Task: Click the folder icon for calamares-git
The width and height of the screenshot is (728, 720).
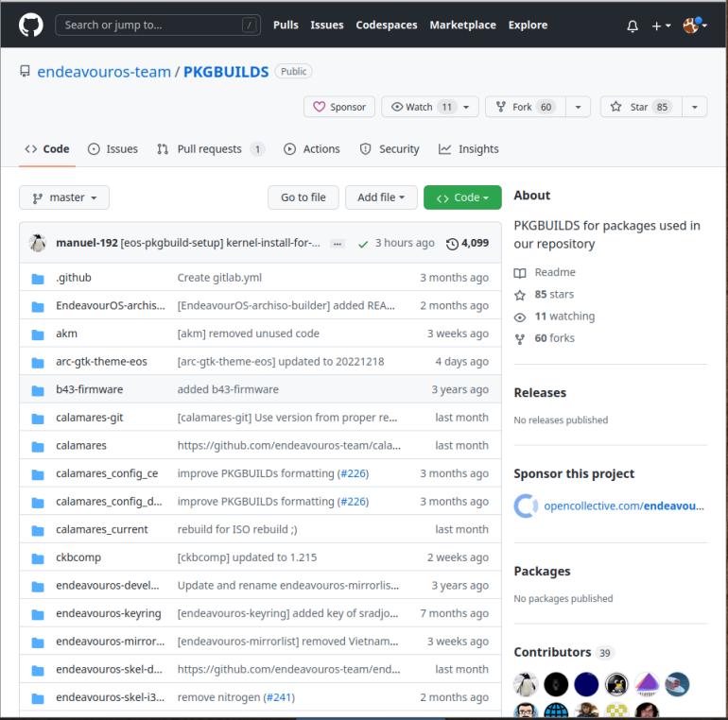Action: coord(38,419)
